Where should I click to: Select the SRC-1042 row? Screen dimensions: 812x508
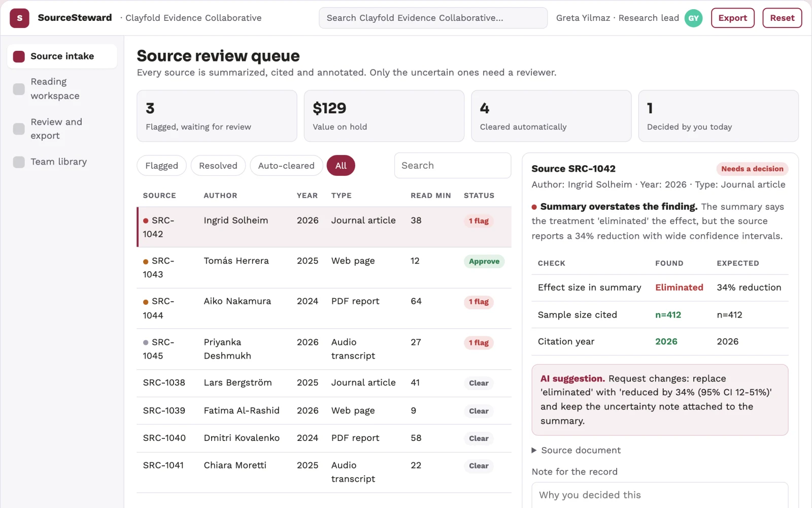tap(324, 227)
